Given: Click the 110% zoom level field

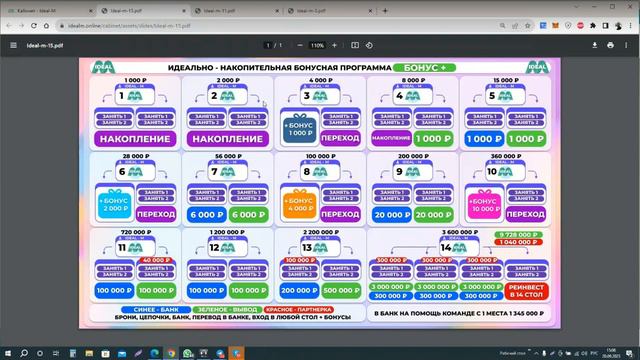Looking at the screenshot, I should pos(317,45).
